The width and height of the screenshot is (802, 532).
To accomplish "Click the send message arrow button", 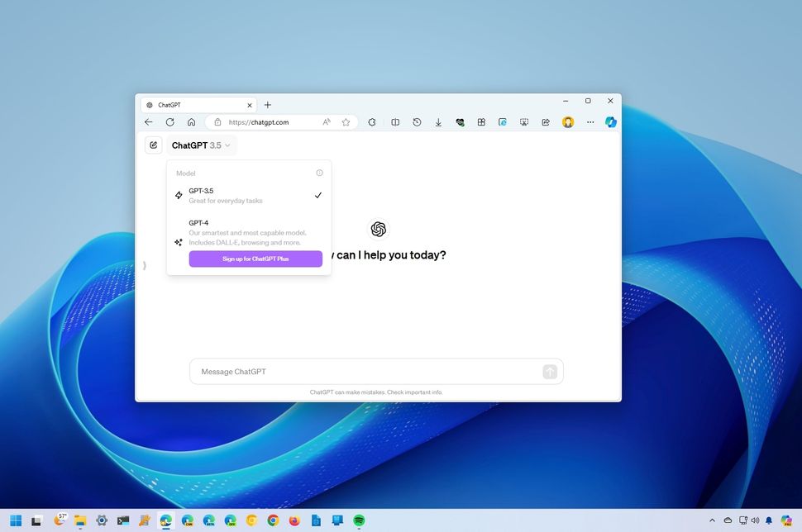I will pyautogui.click(x=550, y=372).
